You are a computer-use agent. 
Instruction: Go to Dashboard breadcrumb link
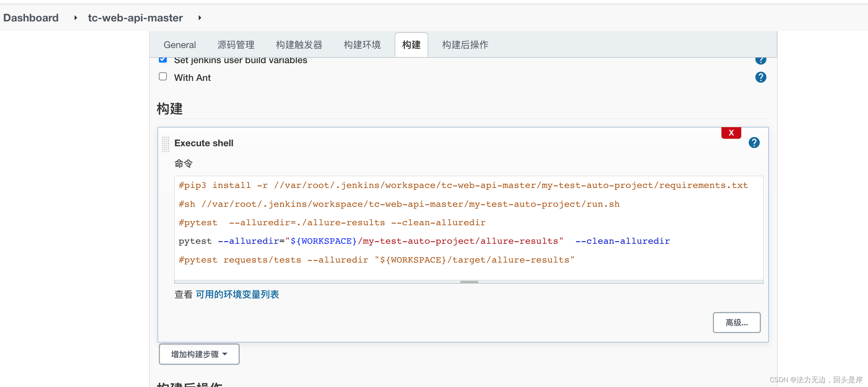[x=31, y=18]
